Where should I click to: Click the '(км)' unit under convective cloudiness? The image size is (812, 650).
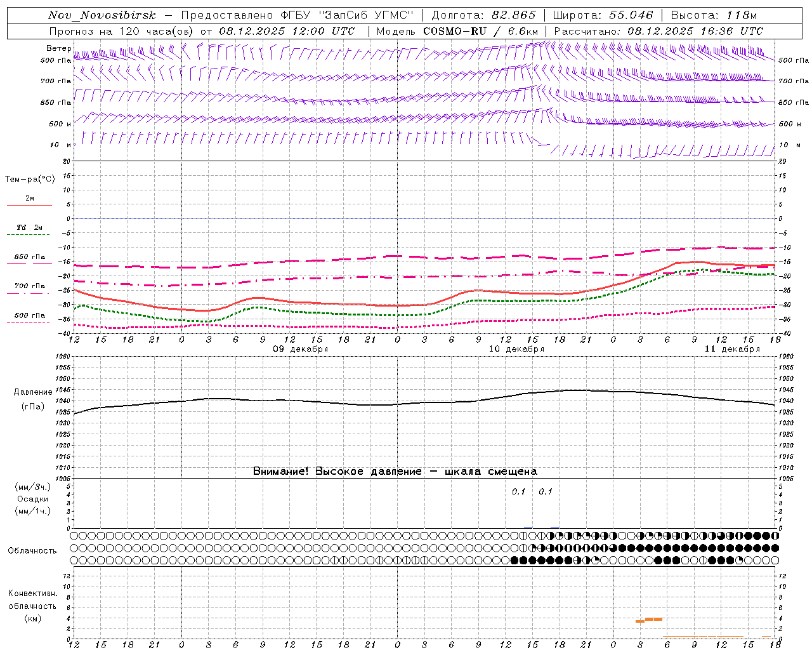pos(32,618)
